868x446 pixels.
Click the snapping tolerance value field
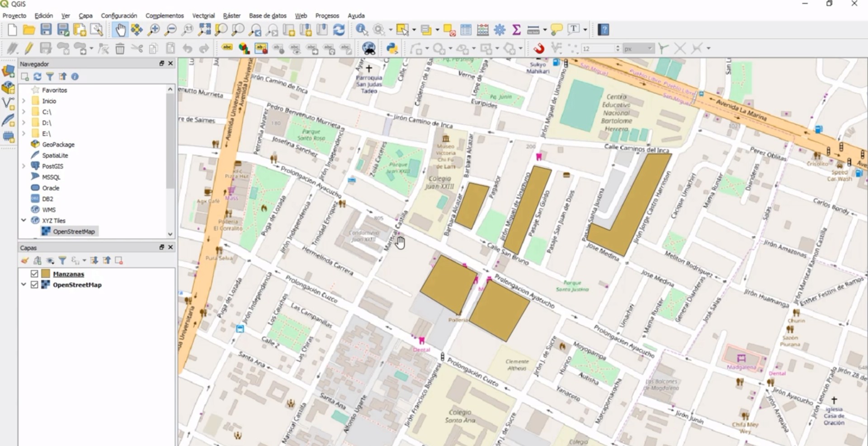pos(597,48)
